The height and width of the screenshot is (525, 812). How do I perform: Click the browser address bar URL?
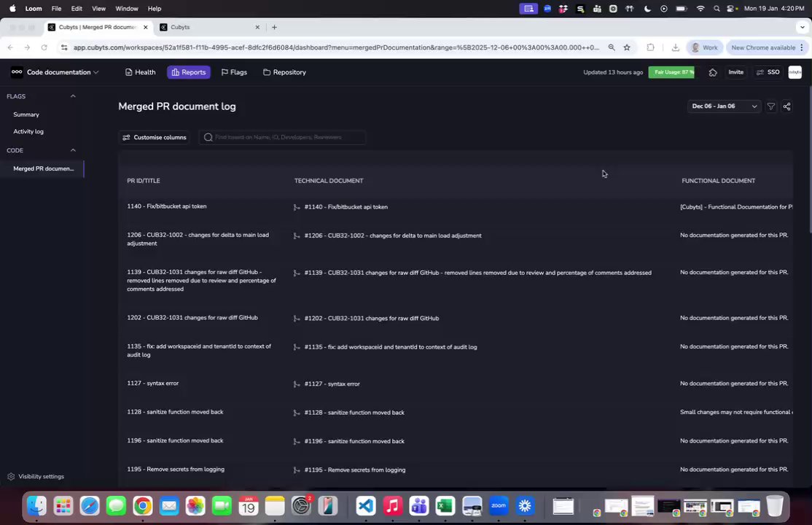[x=336, y=47]
